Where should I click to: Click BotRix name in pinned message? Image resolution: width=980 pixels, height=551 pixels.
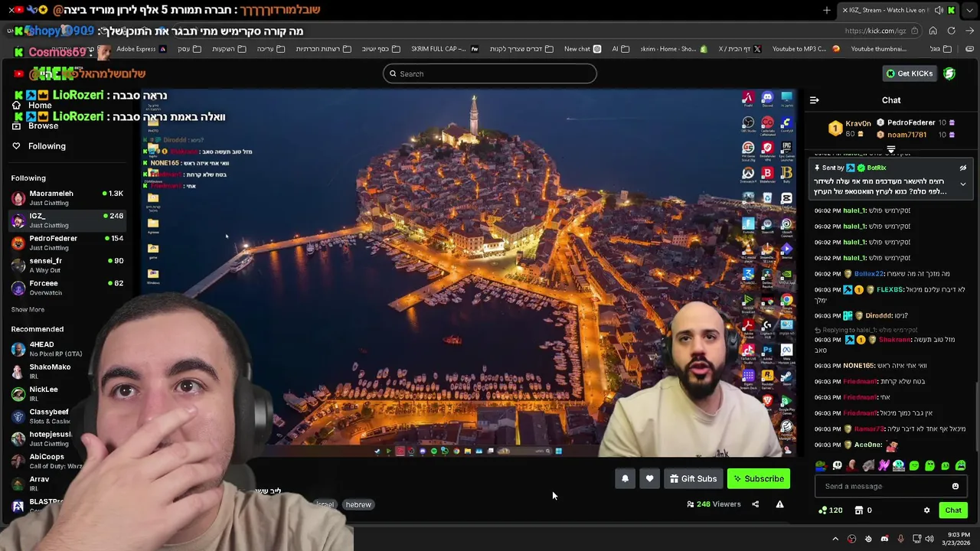[x=876, y=168]
